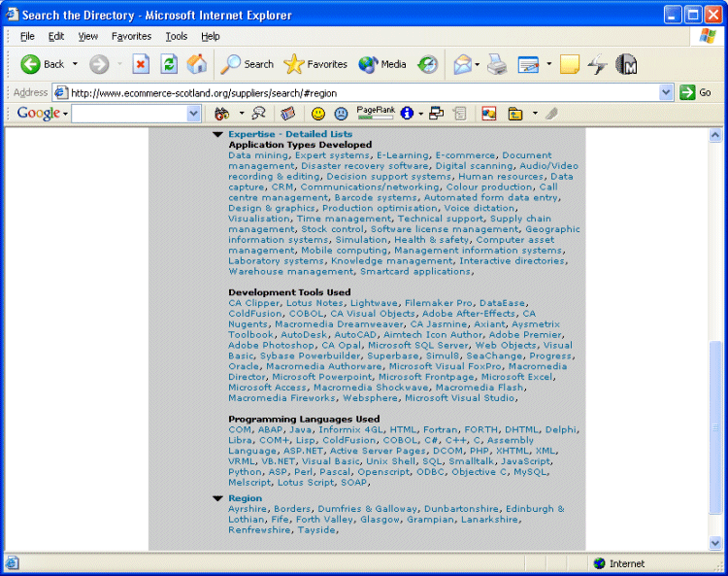Follow the Ayrshire region link
The height and width of the screenshot is (576, 728).
tap(247, 509)
